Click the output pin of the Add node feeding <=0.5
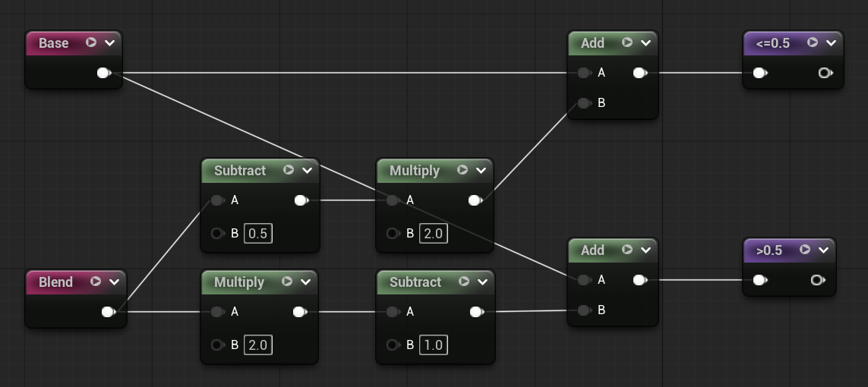The image size is (868, 387). click(x=640, y=73)
